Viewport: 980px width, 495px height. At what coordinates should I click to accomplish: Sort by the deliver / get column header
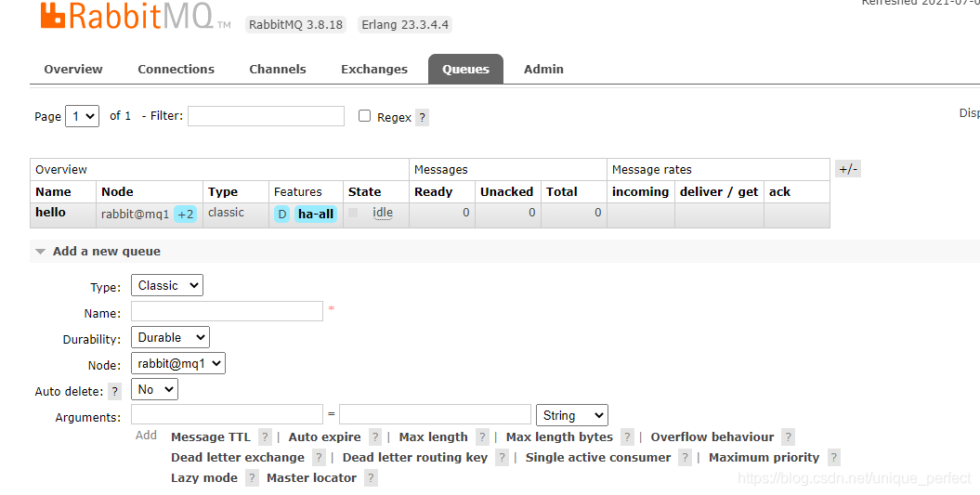point(719,192)
